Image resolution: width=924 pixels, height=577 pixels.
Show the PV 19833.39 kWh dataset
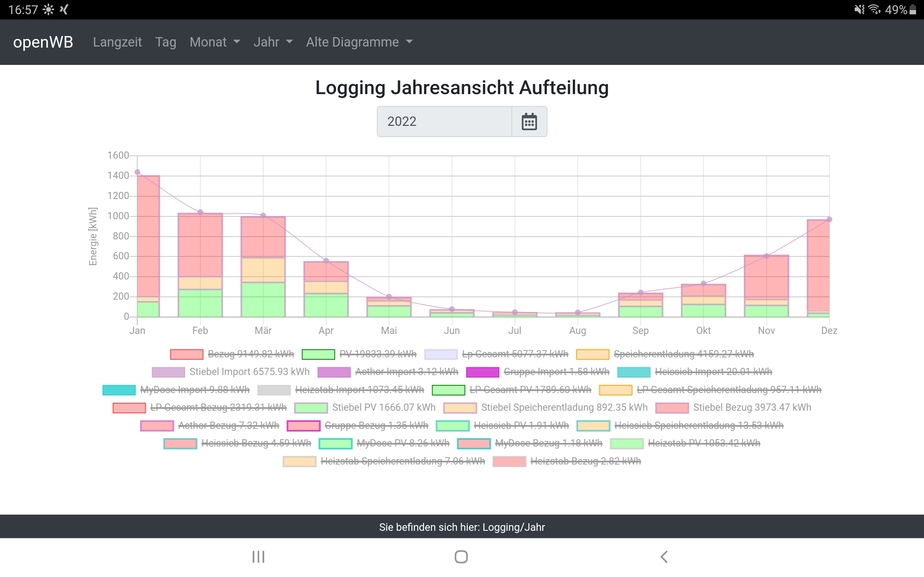(x=378, y=354)
